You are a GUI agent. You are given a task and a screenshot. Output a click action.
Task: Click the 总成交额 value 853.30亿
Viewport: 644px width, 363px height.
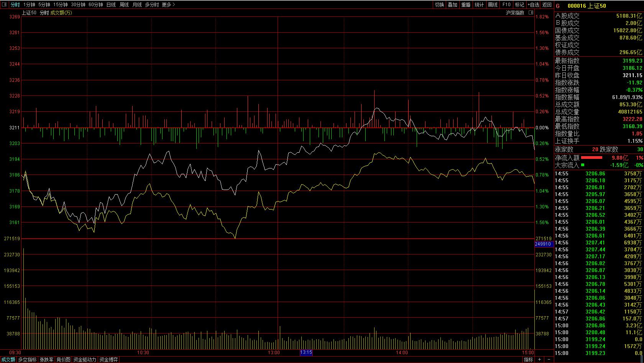pos(631,104)
